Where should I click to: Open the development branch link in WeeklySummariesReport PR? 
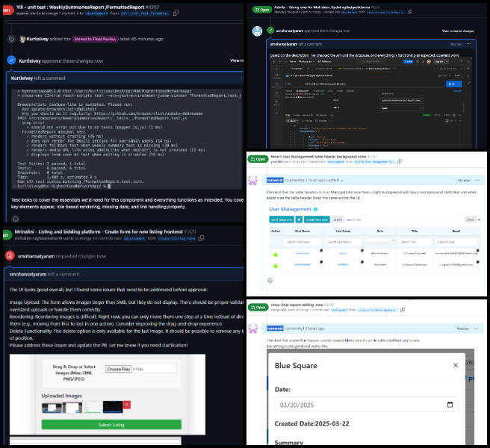[x=96, y=13]
